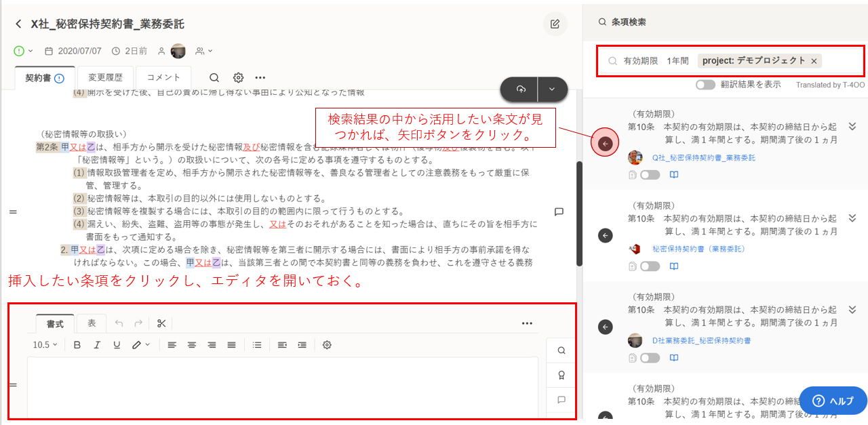
Task: Click the comment bubble icon beside 第2条 clause
Action: (559, 211)
